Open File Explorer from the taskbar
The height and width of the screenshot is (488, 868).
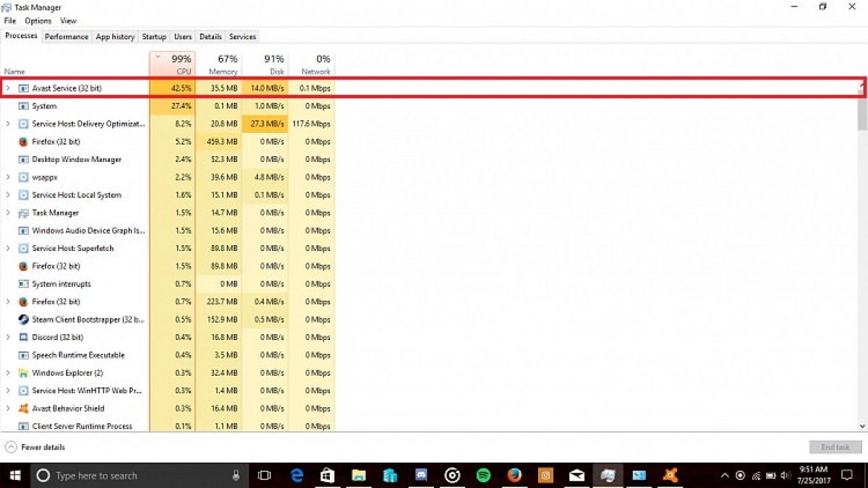coord(359,476)
